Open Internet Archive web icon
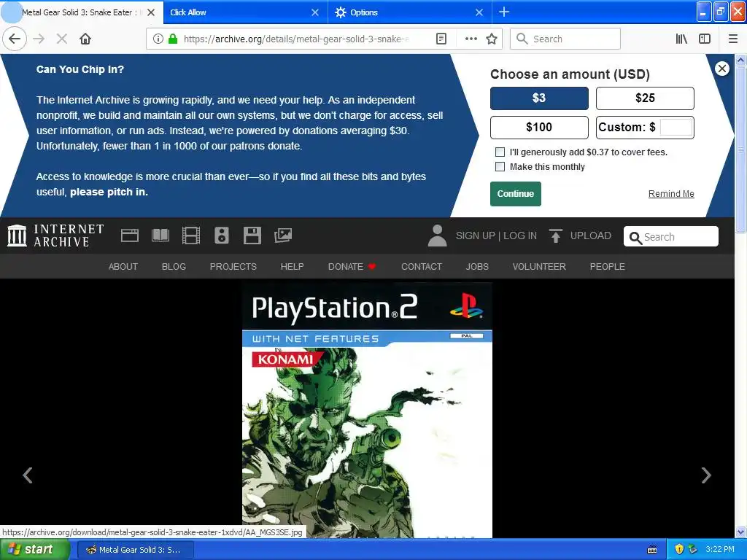Viewport: 747px width, 560px height. pyautogui.click(x=130, y=236)
